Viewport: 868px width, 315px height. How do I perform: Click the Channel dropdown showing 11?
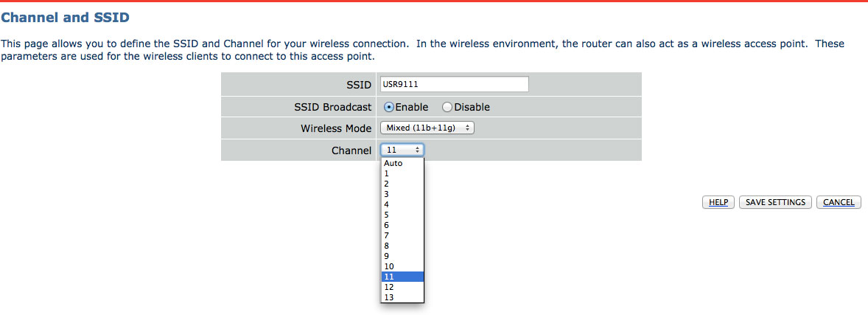pos(402,150)
